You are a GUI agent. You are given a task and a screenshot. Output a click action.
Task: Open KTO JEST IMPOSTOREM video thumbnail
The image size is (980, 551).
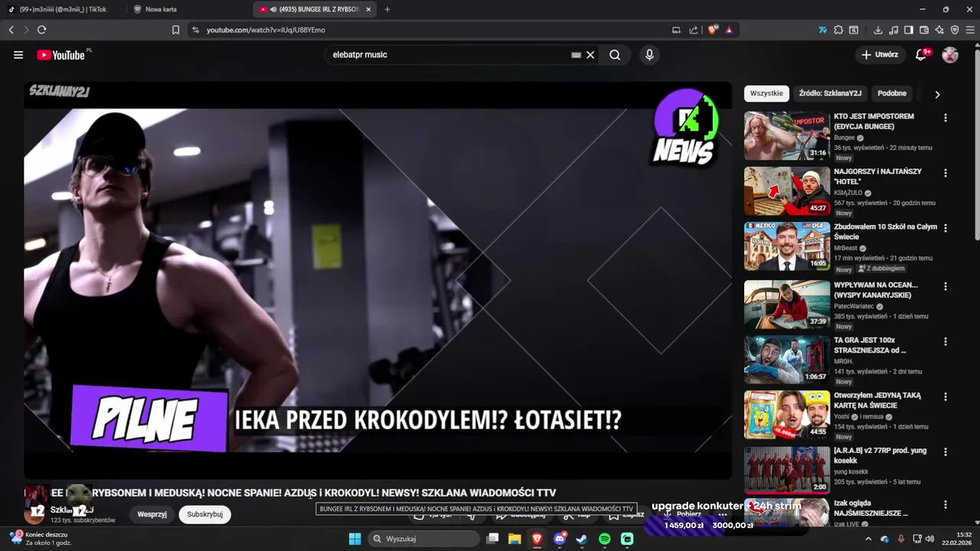tap(787, 136)
